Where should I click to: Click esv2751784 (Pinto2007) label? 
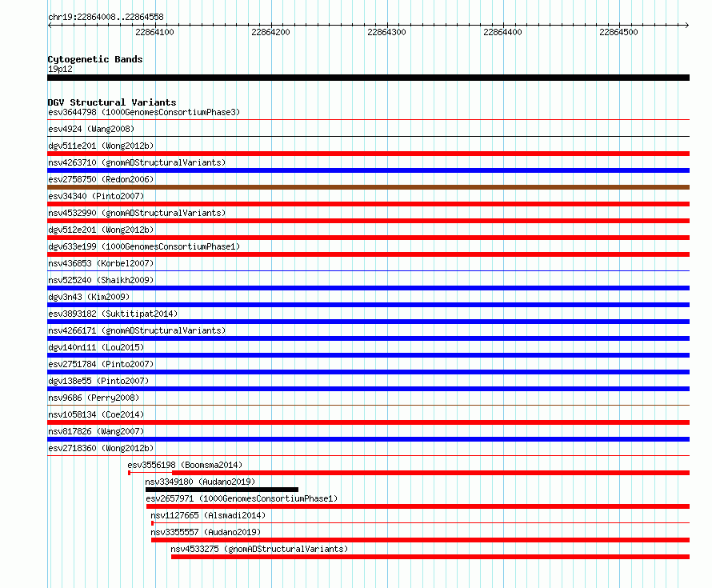101,364
